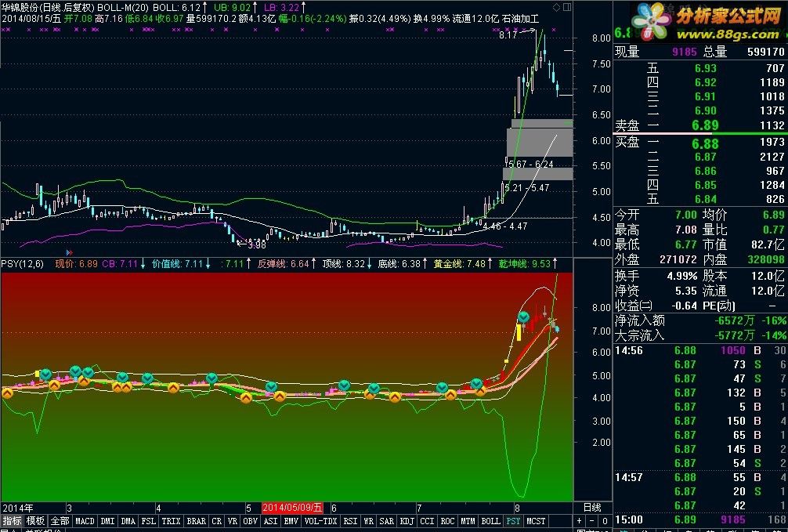Click the 底线: 6.38 label

(x=399, y=263)
